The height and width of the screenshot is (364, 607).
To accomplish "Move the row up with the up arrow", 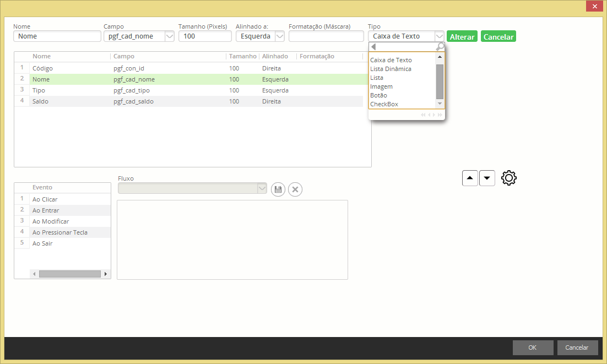I will pyautogui.click(x=470, y=178).
